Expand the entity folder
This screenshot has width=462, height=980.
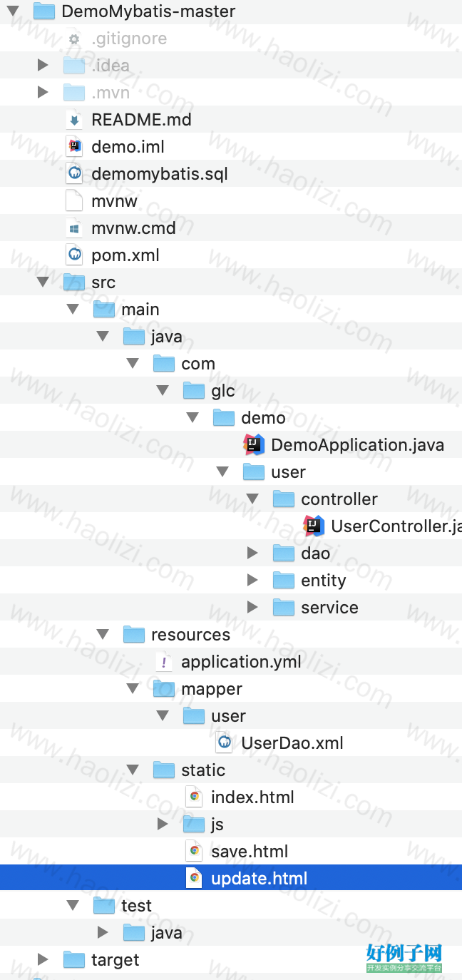point(252,581)
